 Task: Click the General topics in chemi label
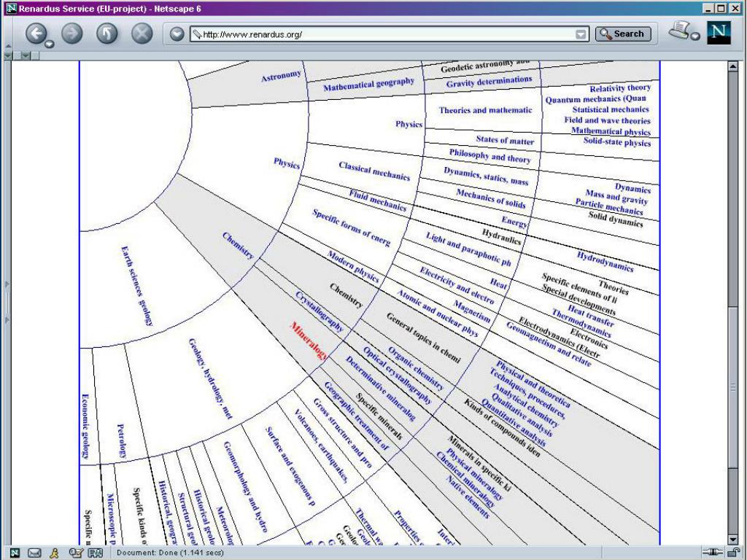[424, 338]
